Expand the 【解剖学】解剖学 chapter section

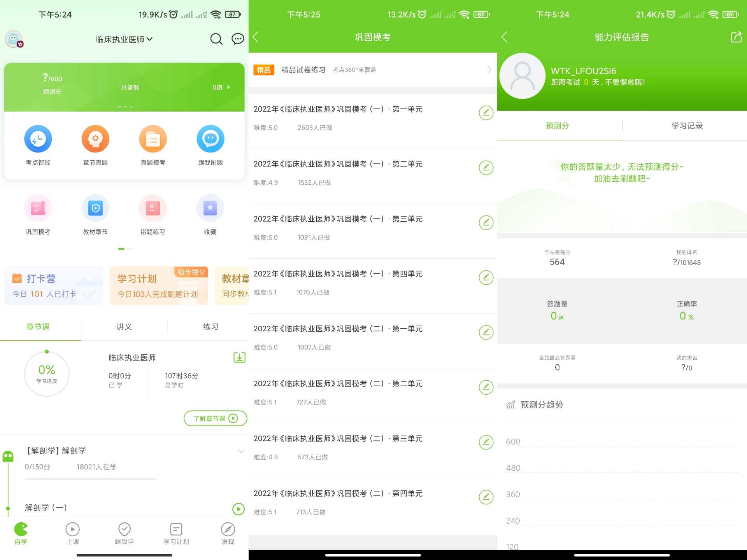pyautogui.click(x=241, y=451)
